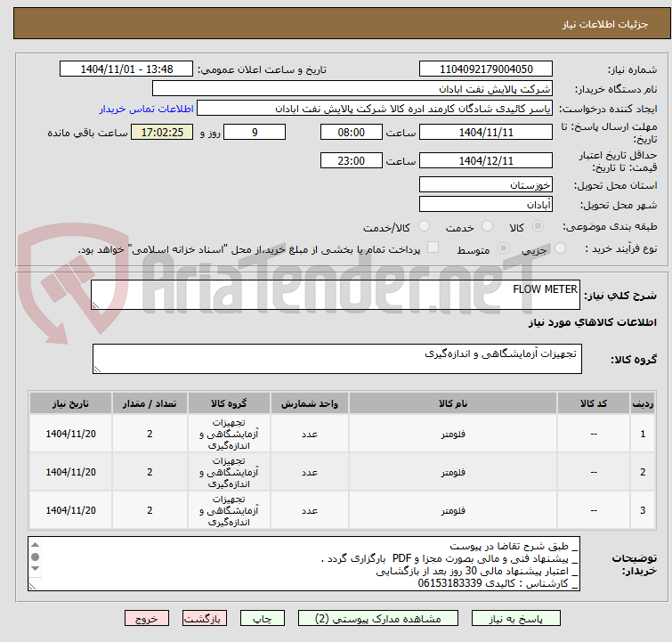Click the پاسخ به نیاز button

tap(516, 619)
